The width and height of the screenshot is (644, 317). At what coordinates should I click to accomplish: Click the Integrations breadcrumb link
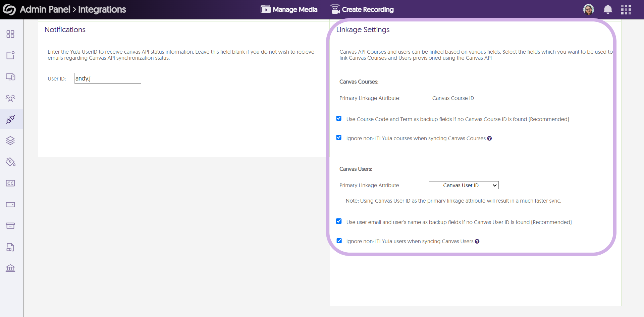pyautogui.click(x=102, y=9)
